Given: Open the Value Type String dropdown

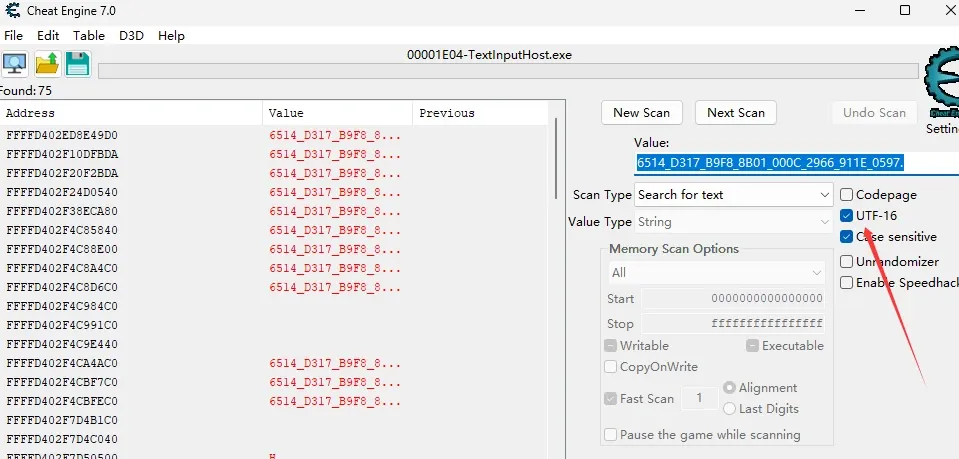Looking at the screenshot, I should pyautogui.click(x=733, y=222).
